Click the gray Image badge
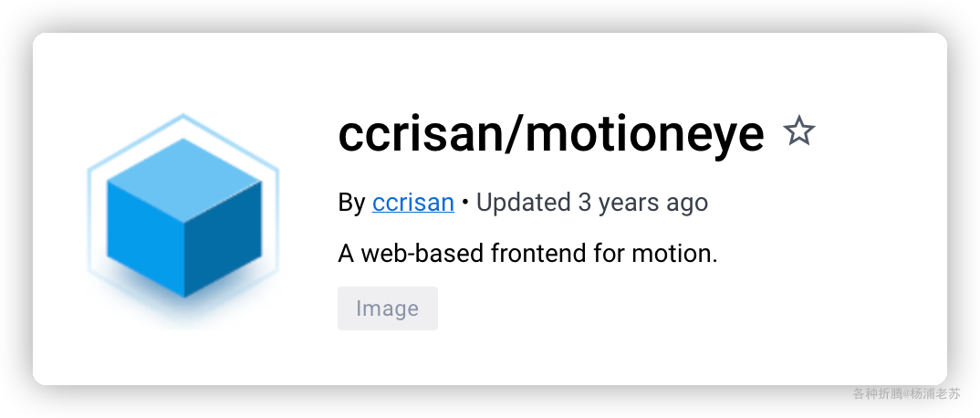 click(x=388, y=308)
